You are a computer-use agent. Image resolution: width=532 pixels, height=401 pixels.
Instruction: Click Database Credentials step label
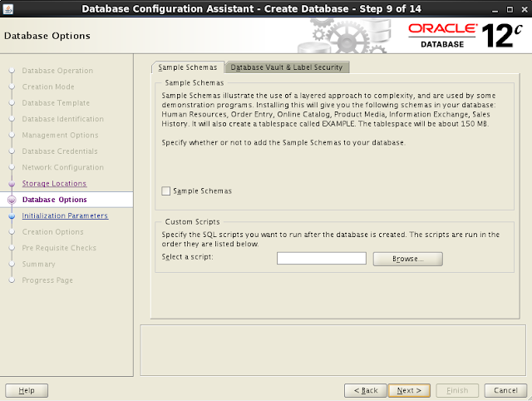tap(60, 151)
